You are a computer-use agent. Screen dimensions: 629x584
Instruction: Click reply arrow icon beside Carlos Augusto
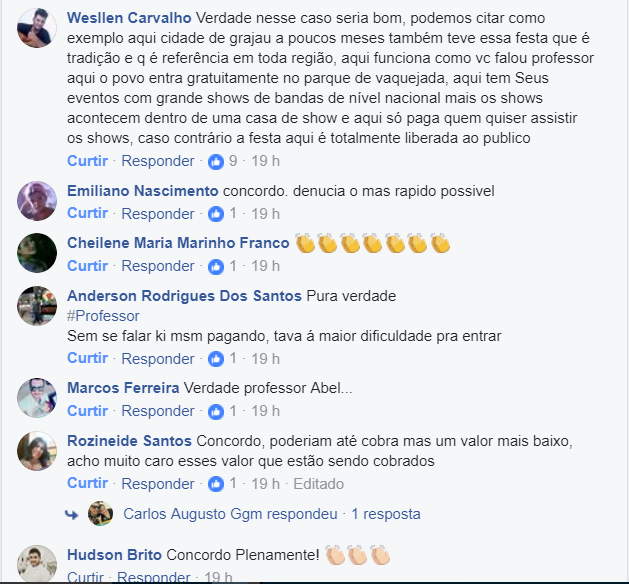[x=72, y=515]
